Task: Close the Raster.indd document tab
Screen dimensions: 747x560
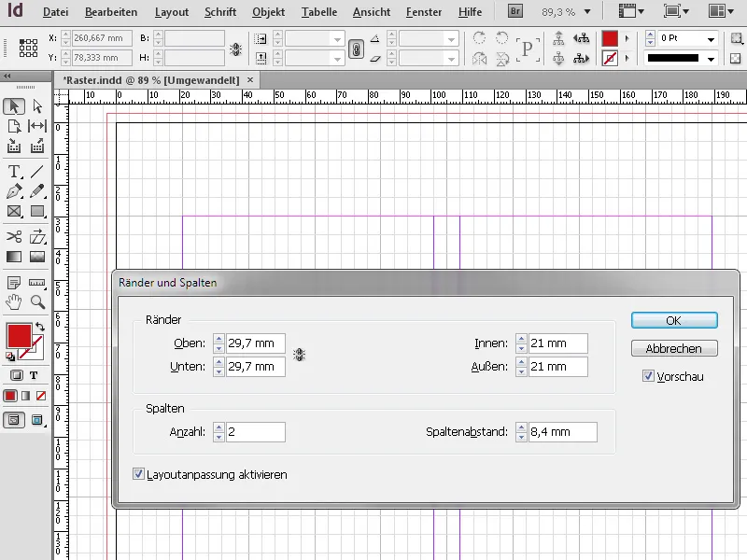Action: tap(250, 80)
